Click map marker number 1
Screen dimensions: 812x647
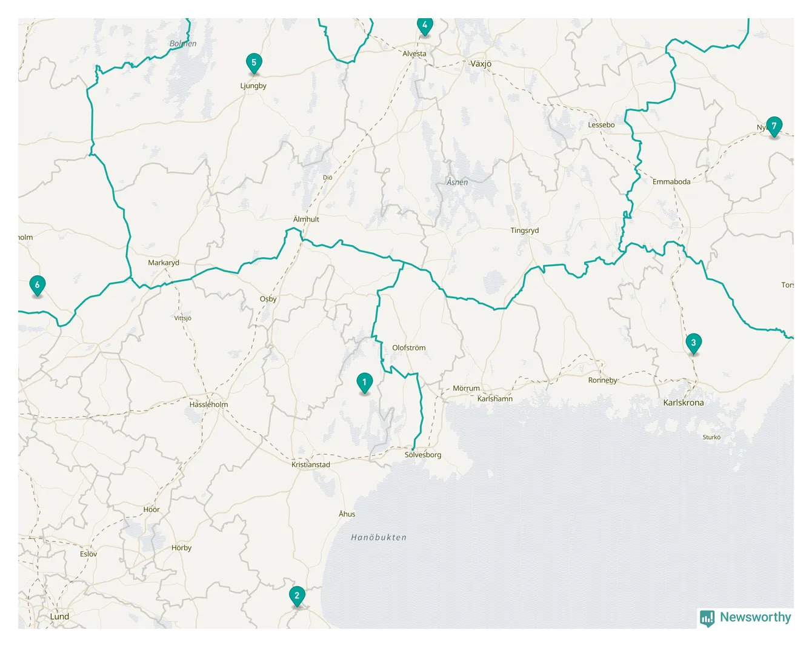click(x=364, y=383)
